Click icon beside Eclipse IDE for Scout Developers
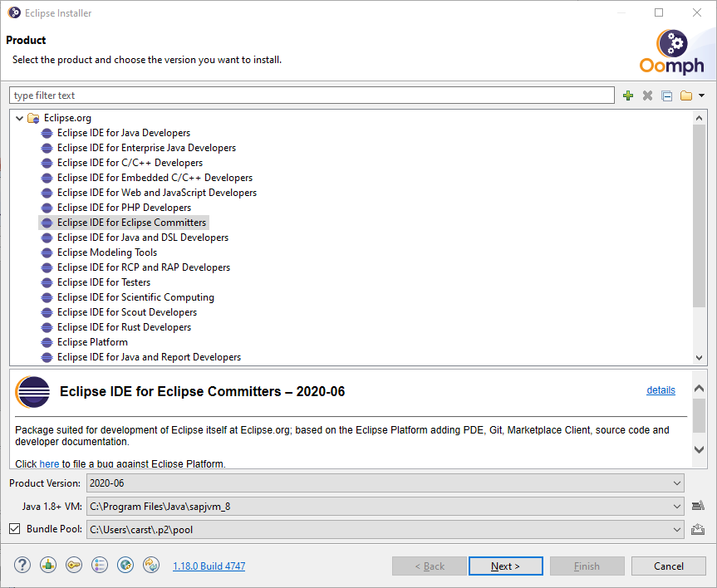The image size is (717, 588). point(47,313)
